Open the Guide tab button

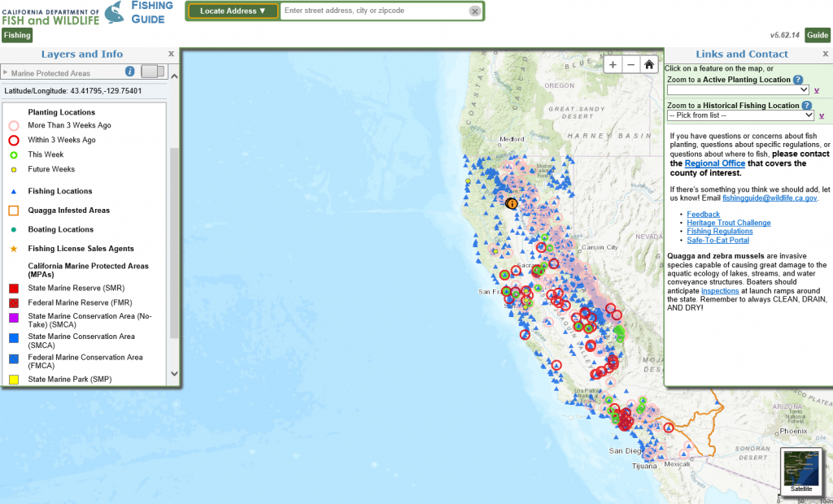click(818, 35)
